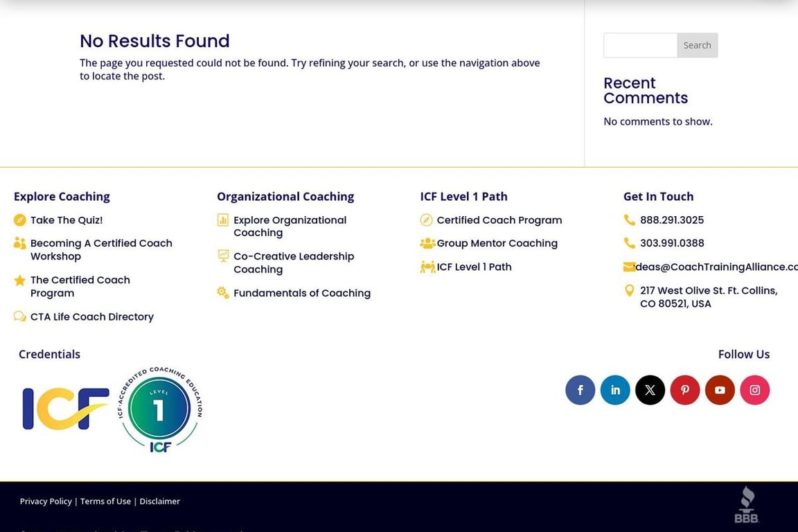Click the Search button
The image size is (798, 532).
(x=698, y=45)
